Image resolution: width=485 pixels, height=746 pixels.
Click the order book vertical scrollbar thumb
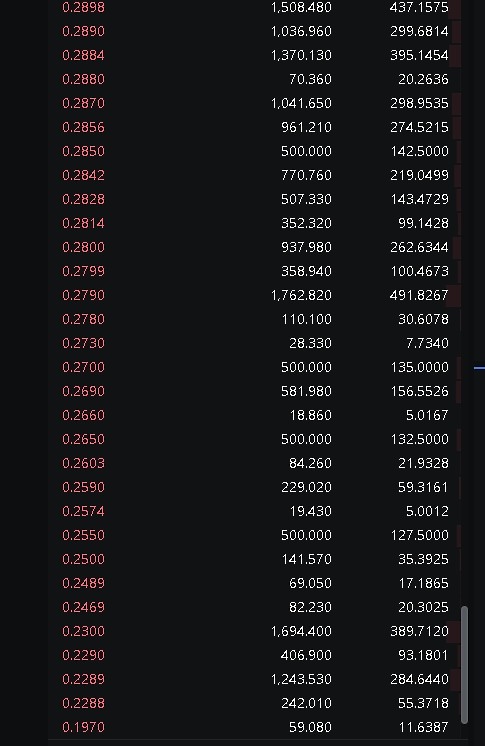[465, 665]
